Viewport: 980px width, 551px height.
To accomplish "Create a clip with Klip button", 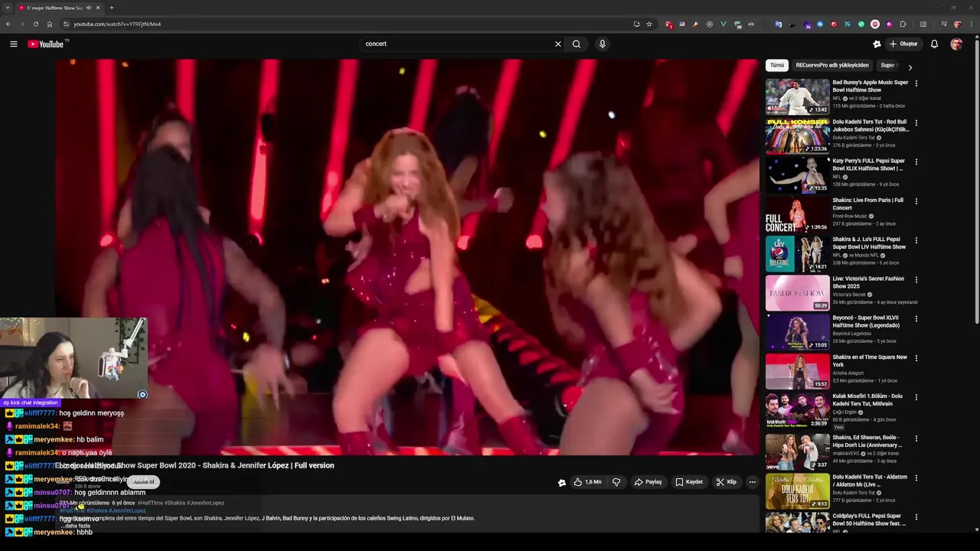I will (727, 482).
